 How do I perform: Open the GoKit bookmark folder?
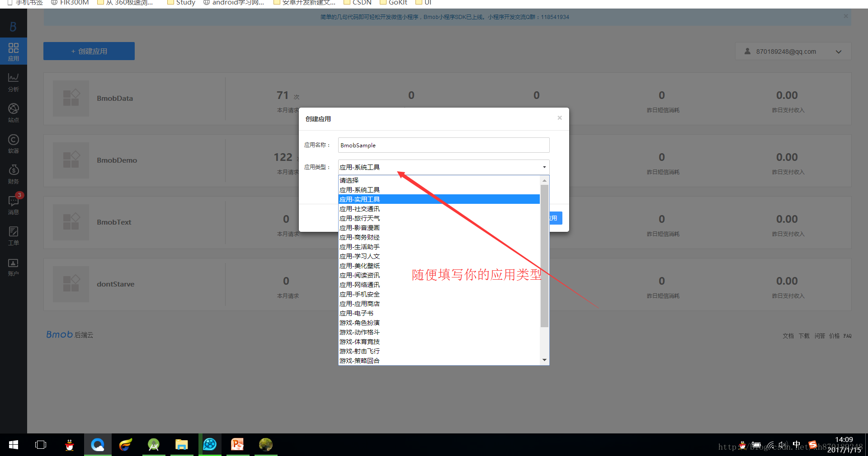tap(393, 3)
